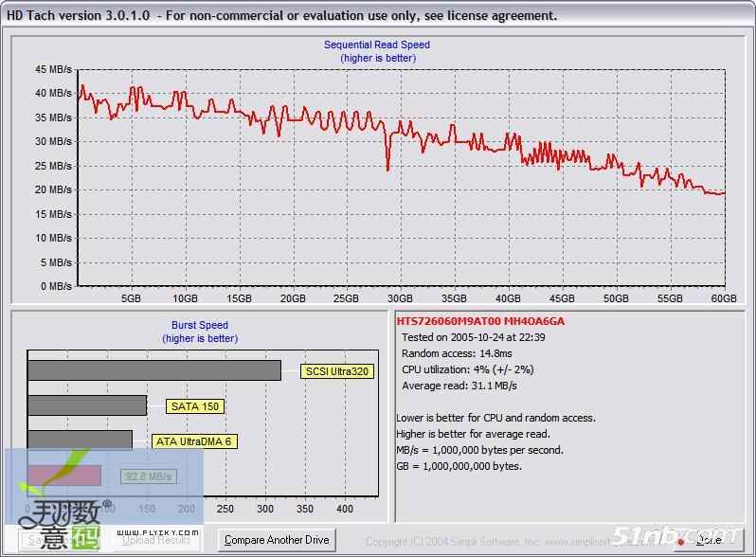Click the MB/s = 1,000,000 bytes note

(x=479, y=450)
